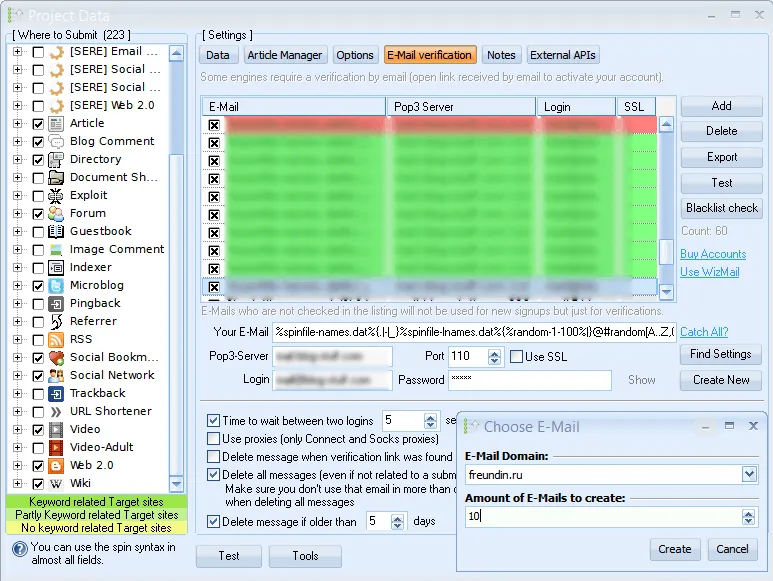Click the Social Network people icon
The image size is (773, 581).
point(57,375)
